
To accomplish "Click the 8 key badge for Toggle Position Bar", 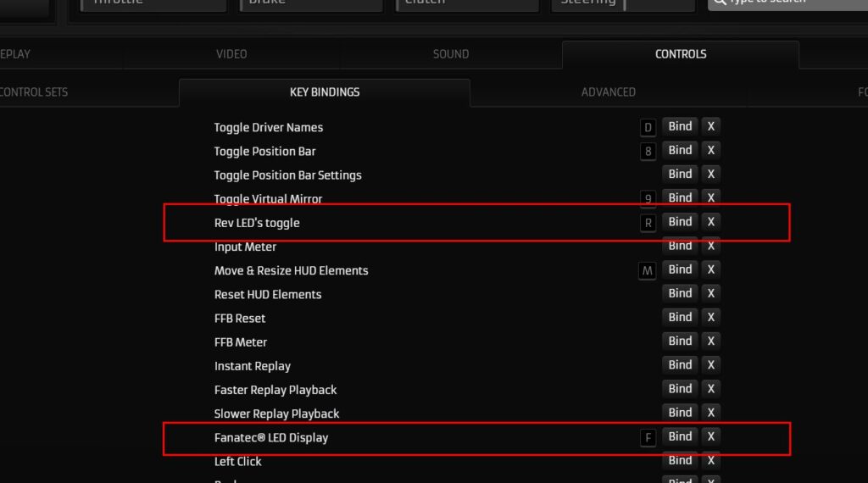I will [x=648, y=152].
